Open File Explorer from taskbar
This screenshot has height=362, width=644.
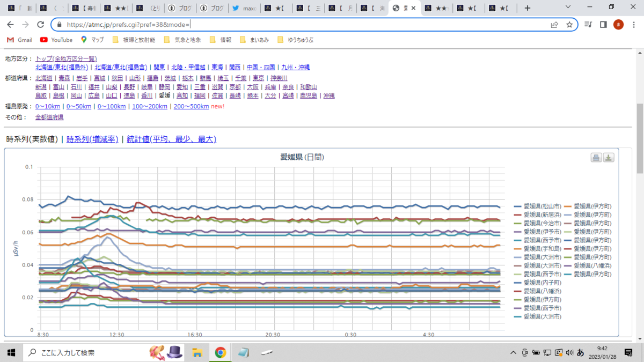197,352
